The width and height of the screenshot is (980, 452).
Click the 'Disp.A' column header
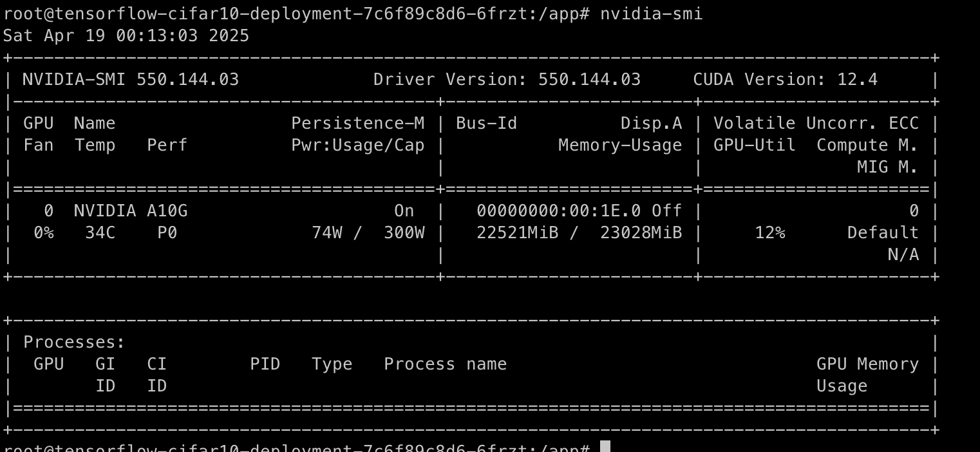click(652, 123)
